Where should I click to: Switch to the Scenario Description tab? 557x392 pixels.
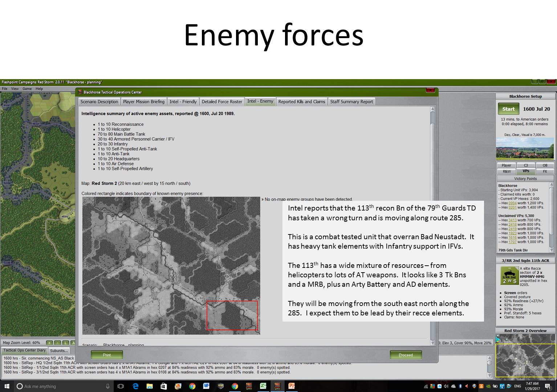[99, 102]
